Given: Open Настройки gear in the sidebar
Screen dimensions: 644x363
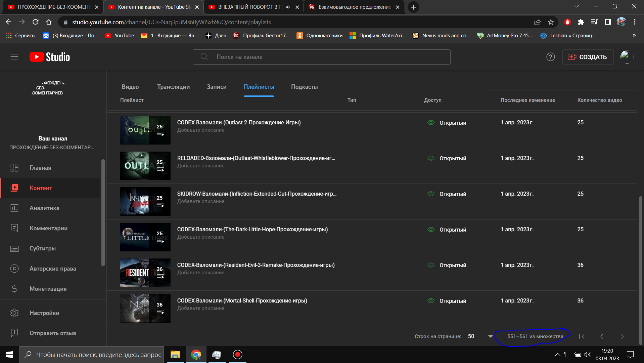Looking at the screenshot, I should (14, 313).
